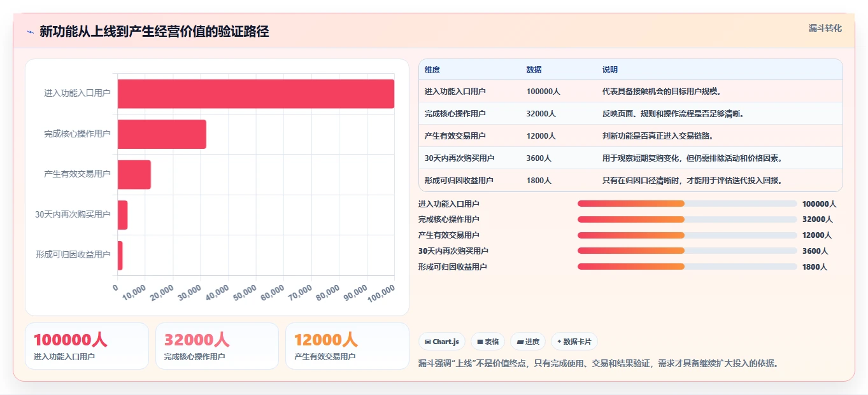
Task: Click description starting 只有在归因口径清晰时
Action: 692,181
